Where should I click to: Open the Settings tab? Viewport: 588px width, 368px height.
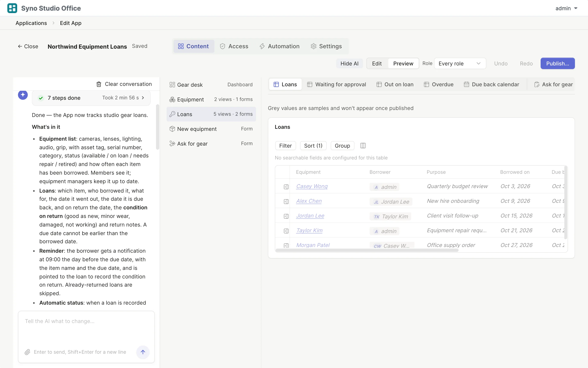coord(326,46)
